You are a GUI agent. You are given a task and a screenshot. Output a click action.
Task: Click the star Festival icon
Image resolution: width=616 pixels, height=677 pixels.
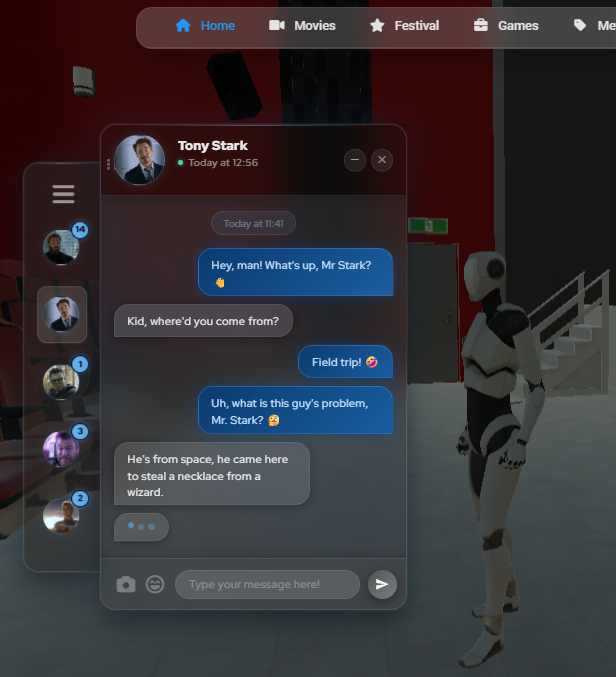click(x=377, y=25)
